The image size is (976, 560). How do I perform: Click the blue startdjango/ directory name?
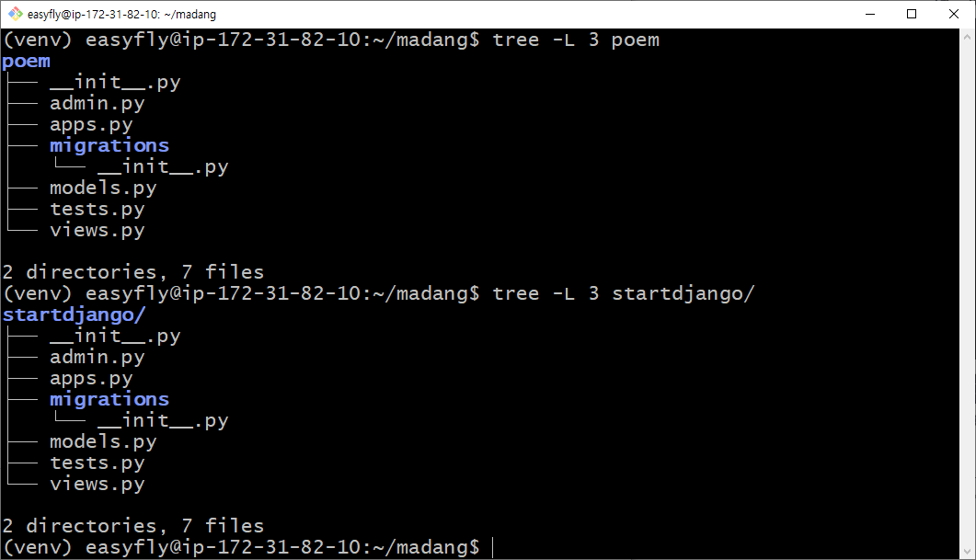[75, 314]
